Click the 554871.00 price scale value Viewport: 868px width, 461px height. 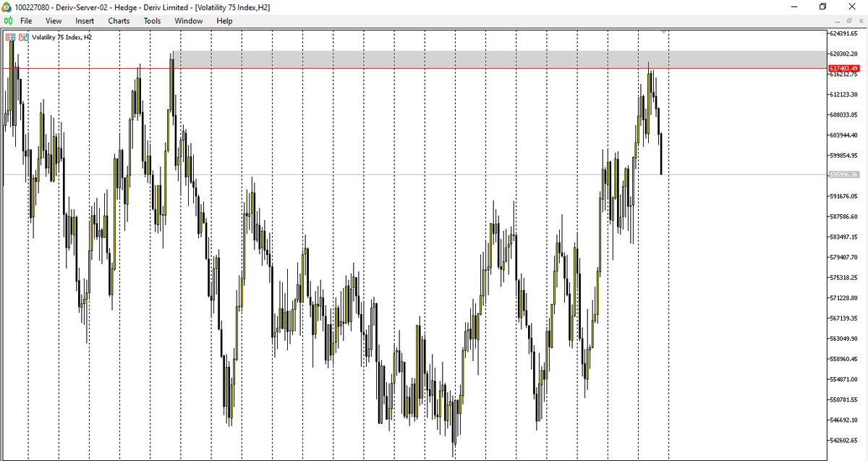pos(843,379)
